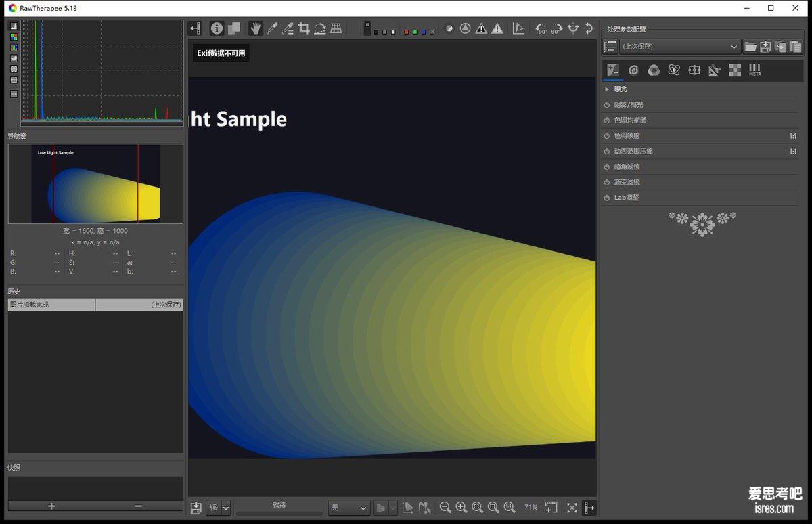Image resolution: width=812 pixels, height=524 pixels.
Task: Select the 图片加载完成 history entry
Action: click(x=95, y=305)
